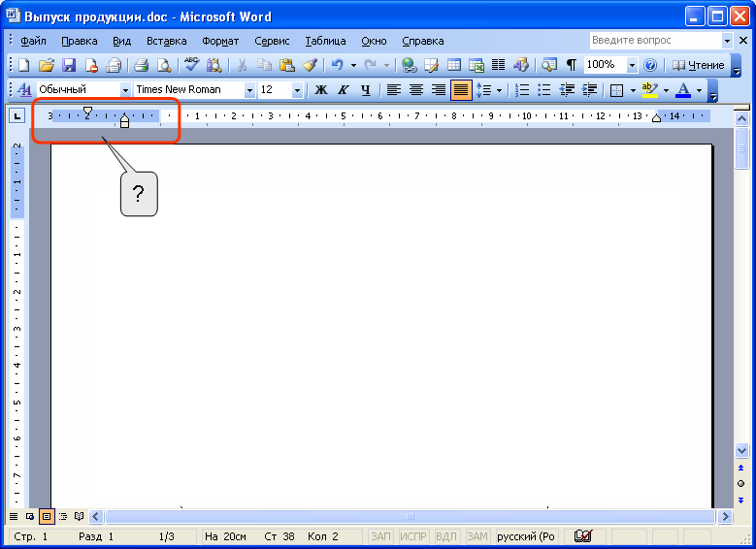
Task: Apply the blue font color
Action: (683, 90)
